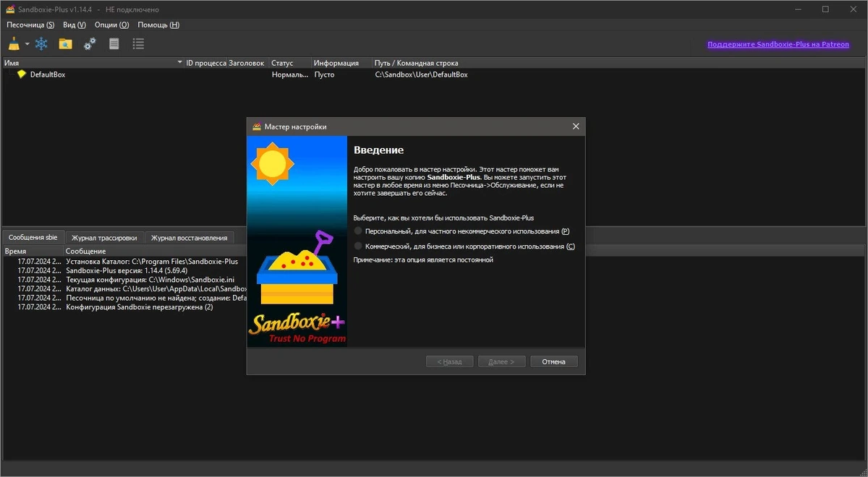Open the Поддержите Sandboxie-Plus на Patreon link
The image size is (868, 477).
(x=778, y=44)
